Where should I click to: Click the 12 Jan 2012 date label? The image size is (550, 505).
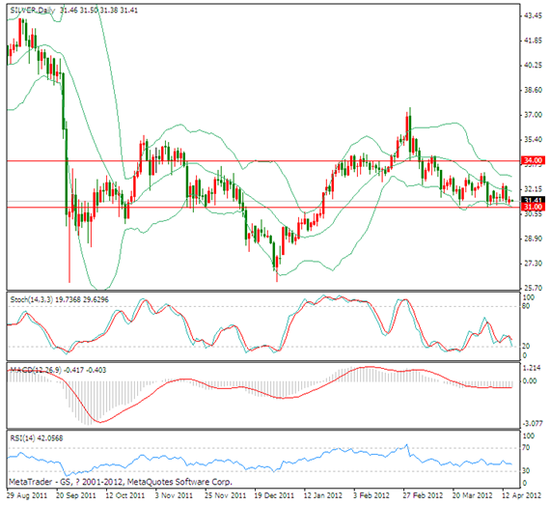[323, 496]
